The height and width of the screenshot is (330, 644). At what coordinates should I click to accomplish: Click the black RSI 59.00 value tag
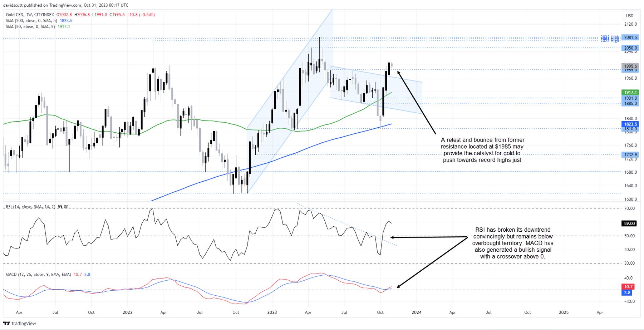coord(629,223)
